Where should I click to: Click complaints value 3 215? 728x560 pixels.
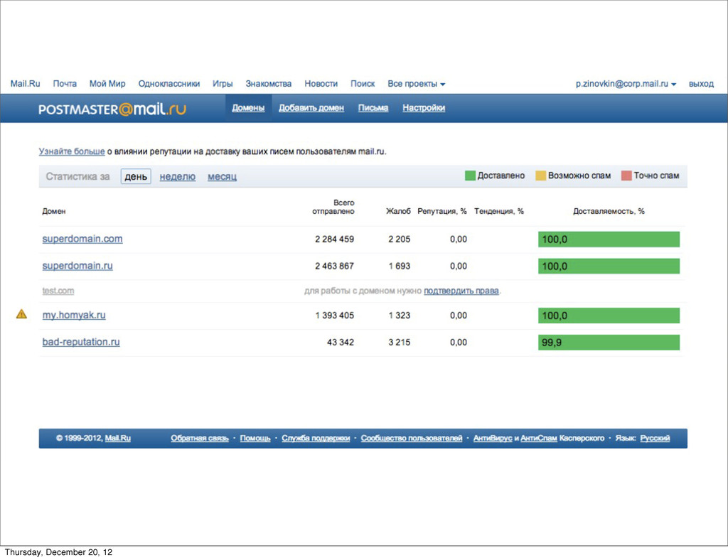[x=400, y=342]
